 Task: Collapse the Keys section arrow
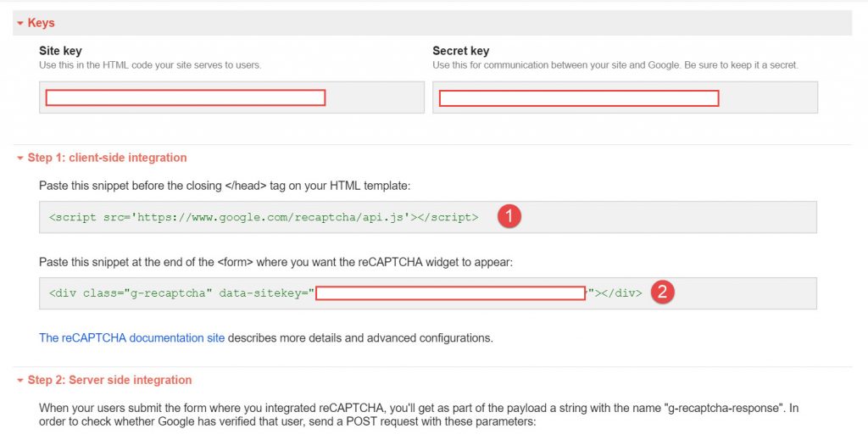point(20,23)
